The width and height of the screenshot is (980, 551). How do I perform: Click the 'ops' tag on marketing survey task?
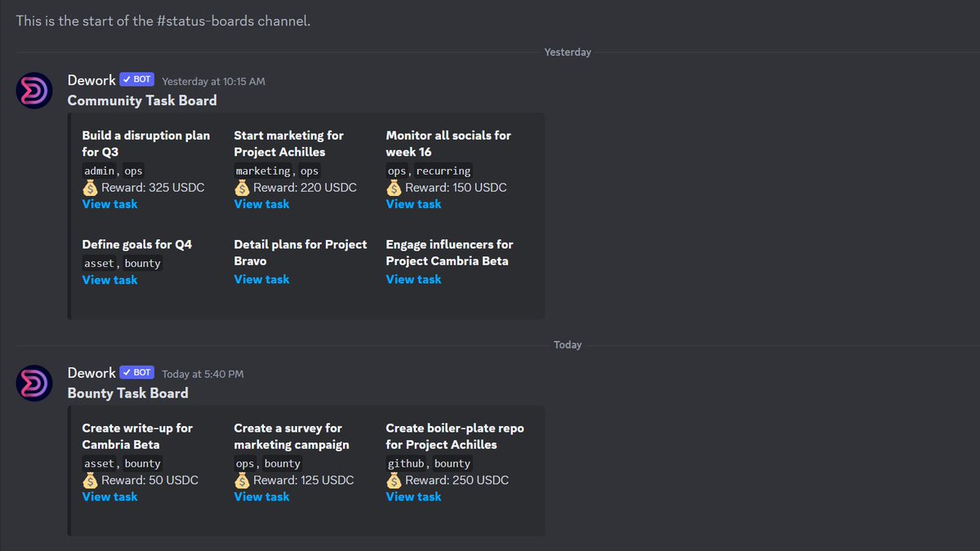tap(246, 463)
